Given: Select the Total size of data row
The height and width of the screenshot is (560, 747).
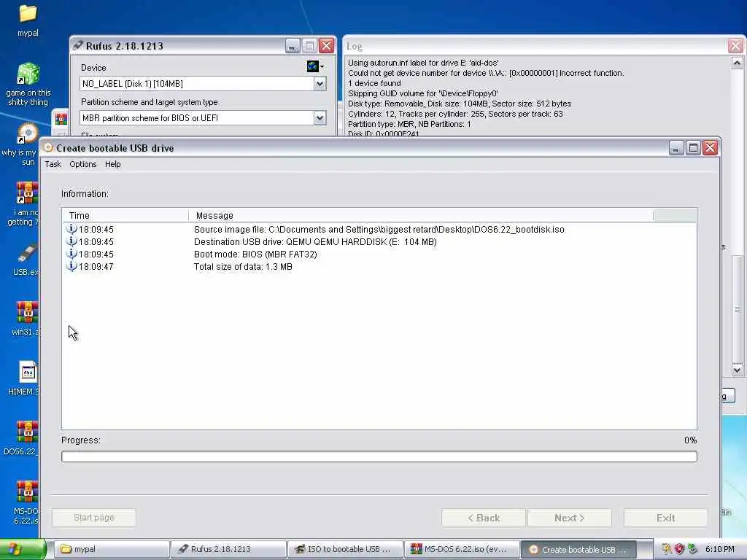Looking at the screenshot, I should coord(379,267).
